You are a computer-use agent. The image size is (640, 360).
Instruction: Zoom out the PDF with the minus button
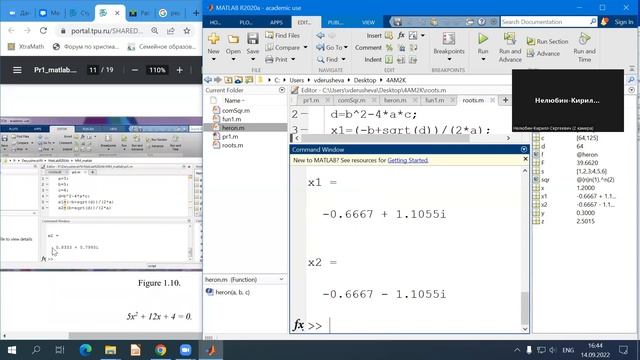click(135, 70)
